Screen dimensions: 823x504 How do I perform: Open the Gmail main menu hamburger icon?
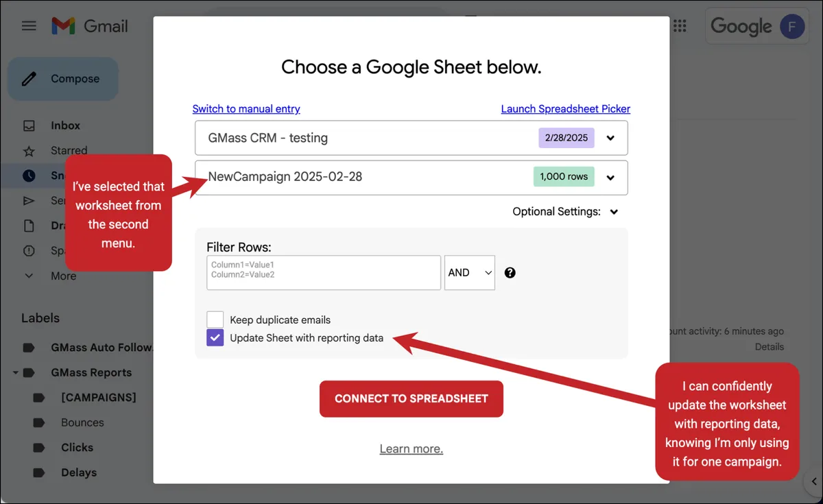(x=29, y=26)
